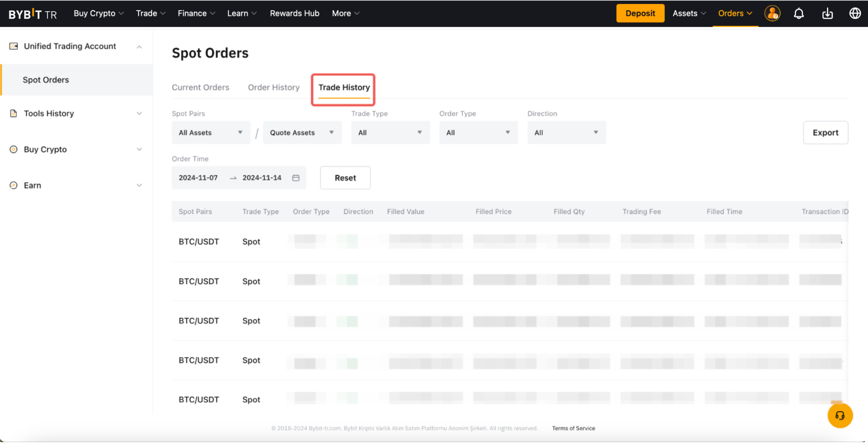This screenshot has height=443, width=868.
Task: Click the Export button
Action: tap(825, 132)
